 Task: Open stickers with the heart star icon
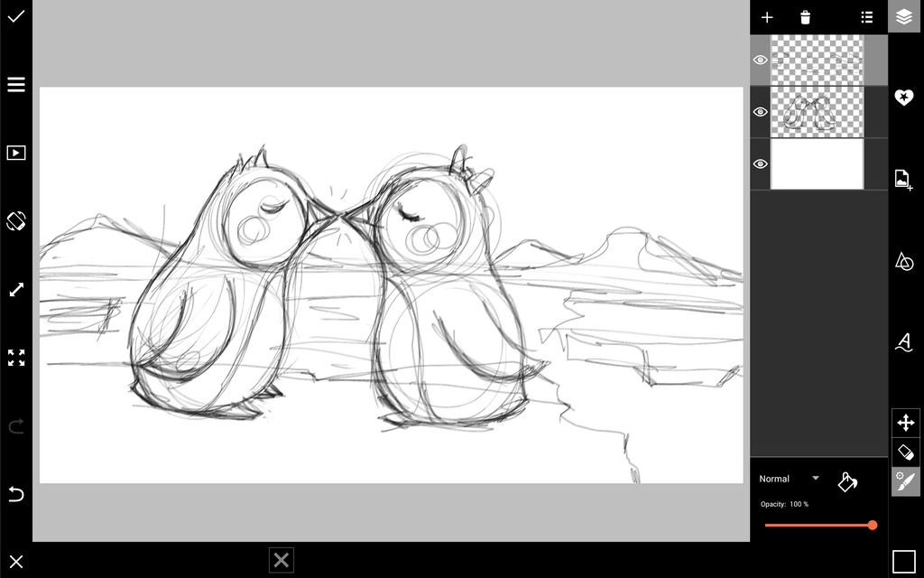coord(903,98)
